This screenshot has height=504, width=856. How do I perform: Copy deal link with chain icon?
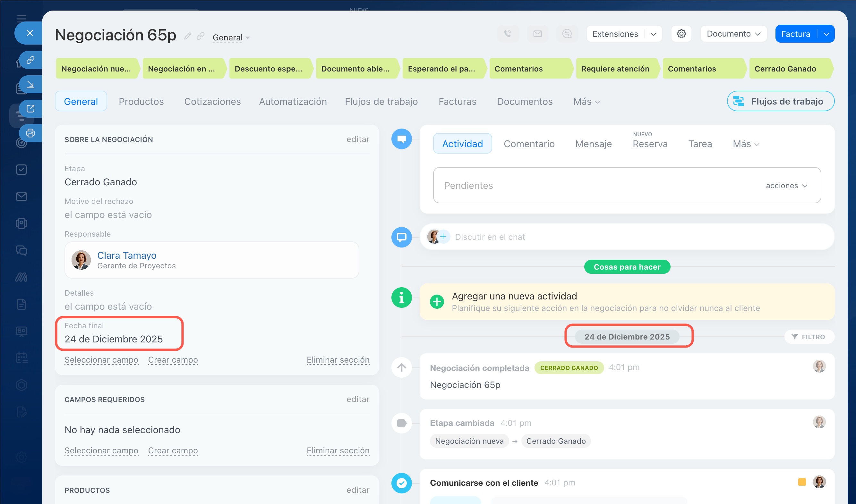click(x=201, y=36)
